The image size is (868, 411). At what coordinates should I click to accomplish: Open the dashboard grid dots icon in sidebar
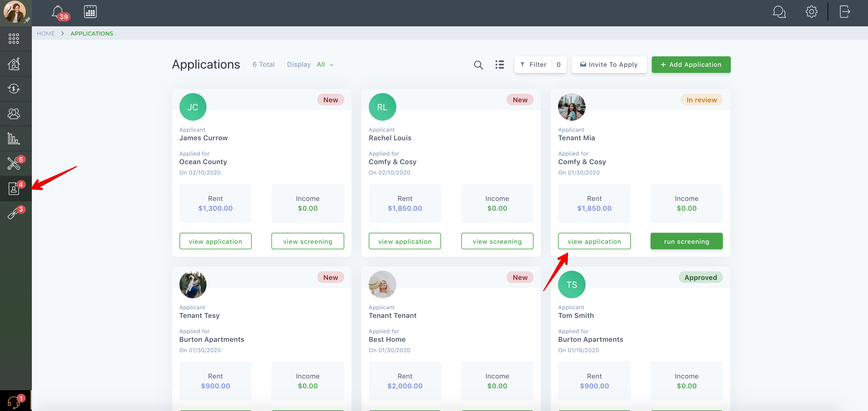click(13, 38)
